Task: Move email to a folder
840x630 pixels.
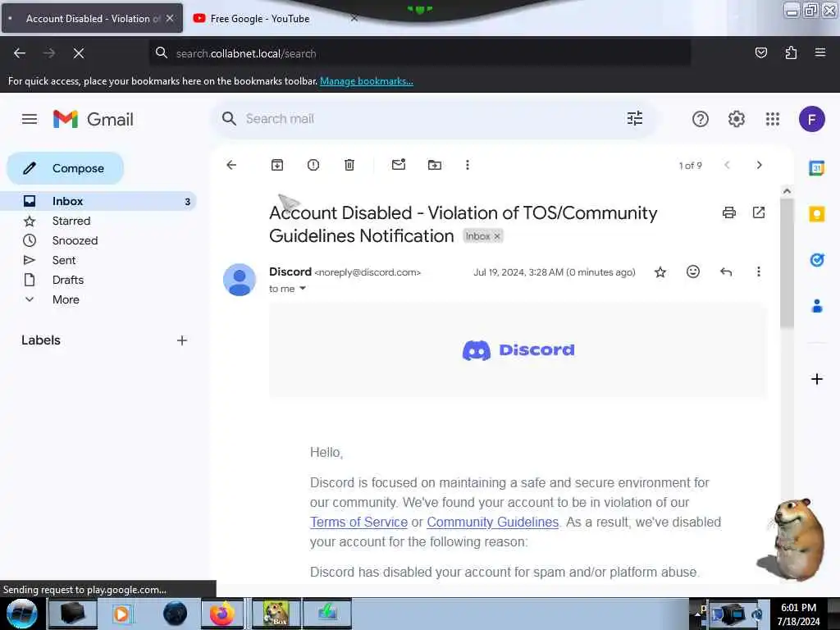Action: 435,165
